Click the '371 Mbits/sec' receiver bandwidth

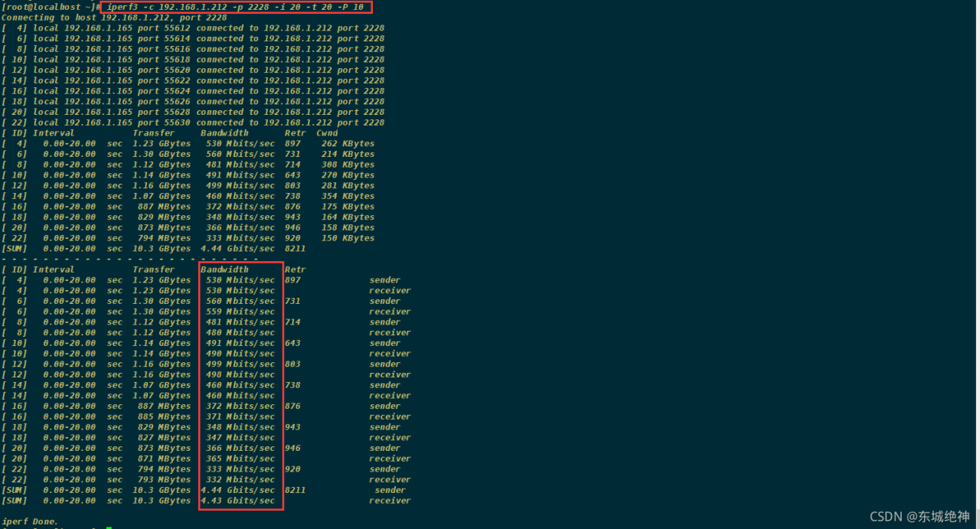tap(240, 416)
